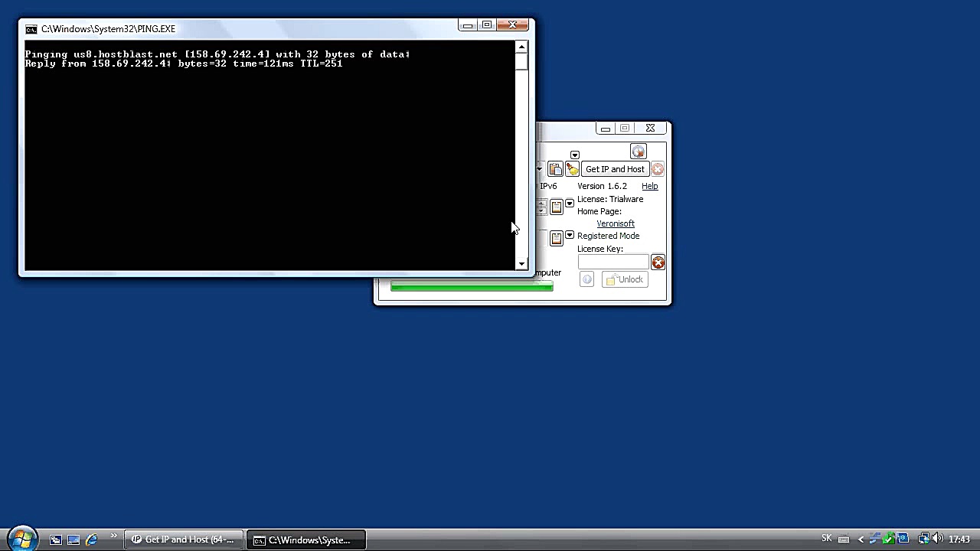Minimize the Get IP and Host window
The image size is (980, 551).
(x=606, y=128)
